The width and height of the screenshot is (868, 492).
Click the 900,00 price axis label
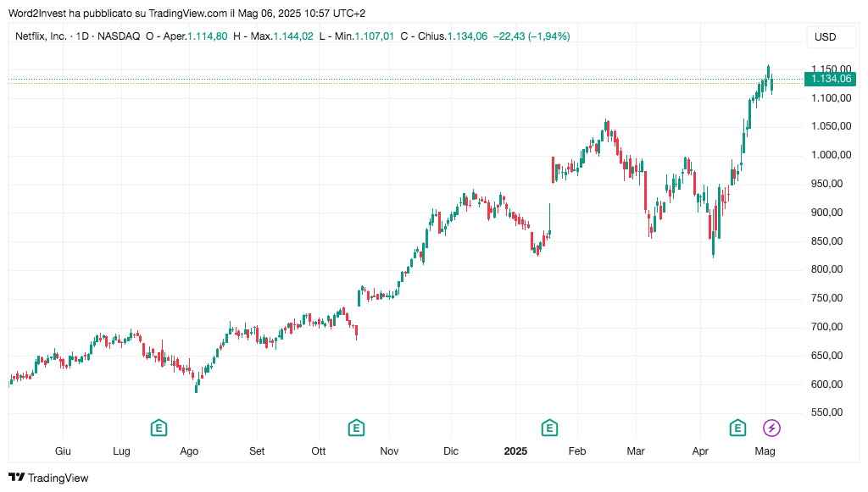tap(826, 213)
